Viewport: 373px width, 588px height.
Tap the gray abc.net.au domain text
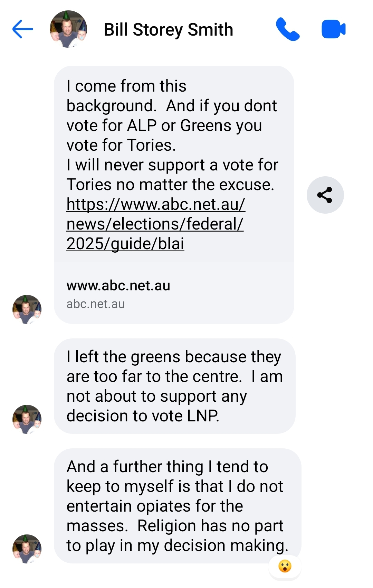pos(96,304)
